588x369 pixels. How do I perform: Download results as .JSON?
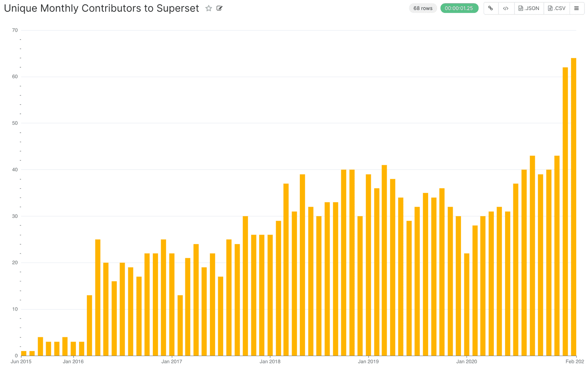tap(529, 8)
